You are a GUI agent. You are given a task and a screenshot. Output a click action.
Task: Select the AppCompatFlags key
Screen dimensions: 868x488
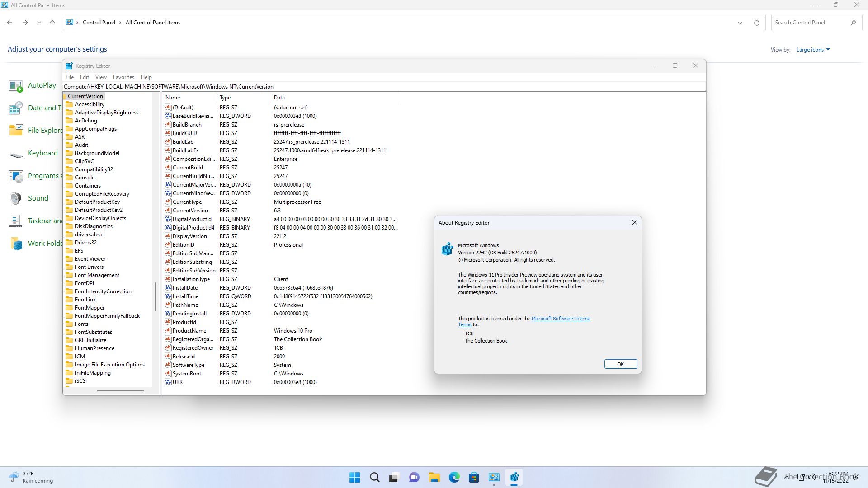[x=96, y=129]
